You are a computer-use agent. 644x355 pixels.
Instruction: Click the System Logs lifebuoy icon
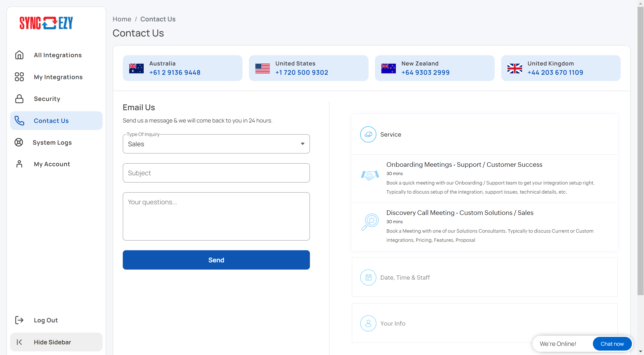(19, 142)
